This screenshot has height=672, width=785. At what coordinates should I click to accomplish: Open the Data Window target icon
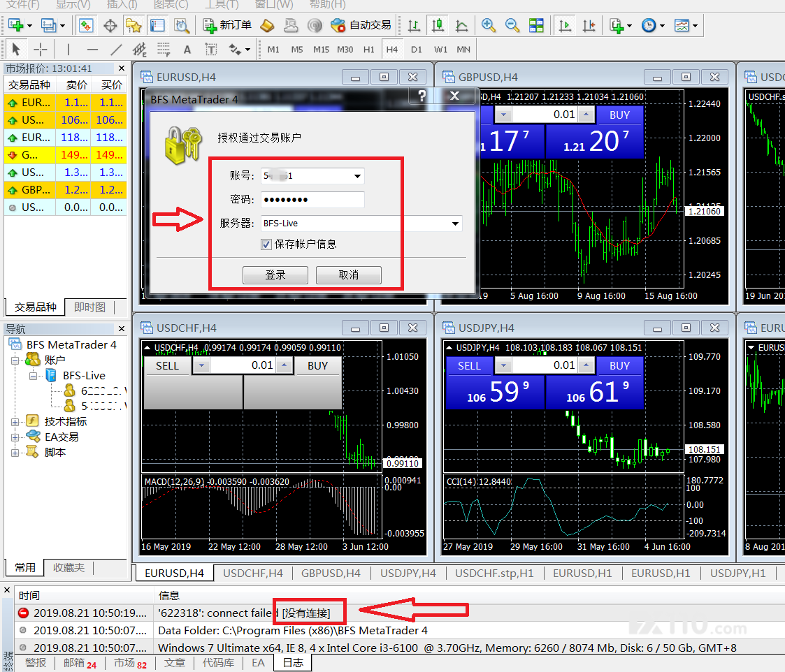pos(110,25)
